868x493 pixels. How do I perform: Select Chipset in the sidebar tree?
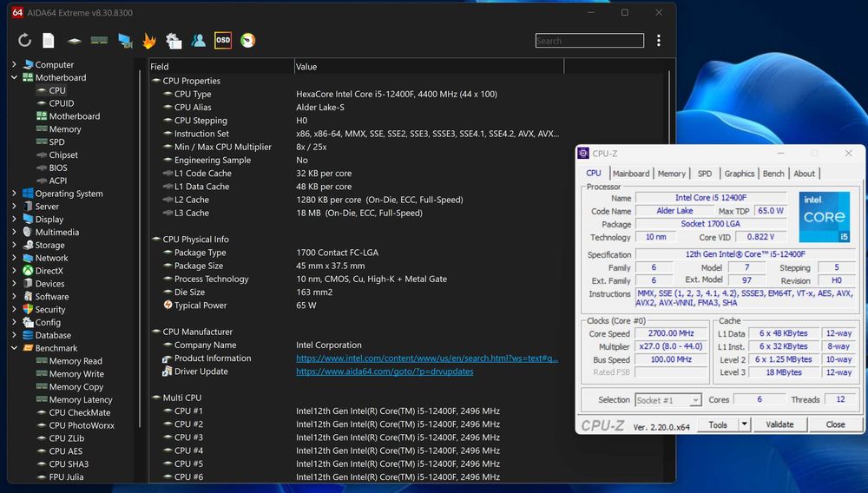63,154
